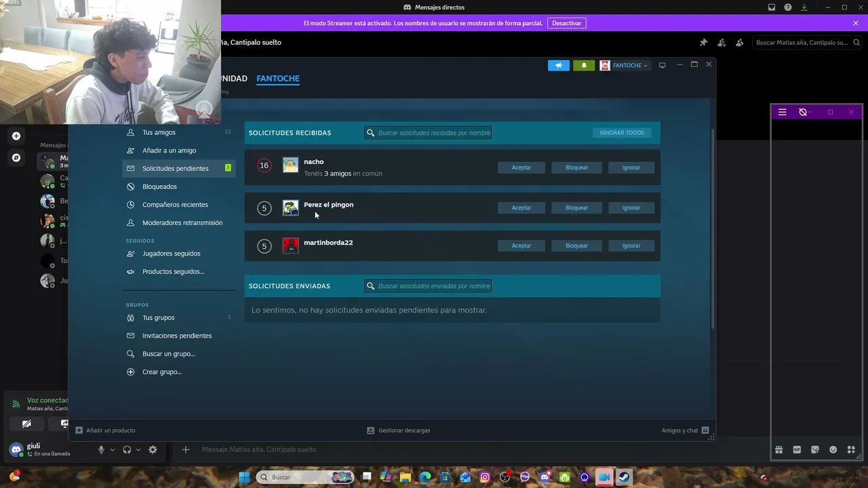Open Discord emoji picker

833,450
